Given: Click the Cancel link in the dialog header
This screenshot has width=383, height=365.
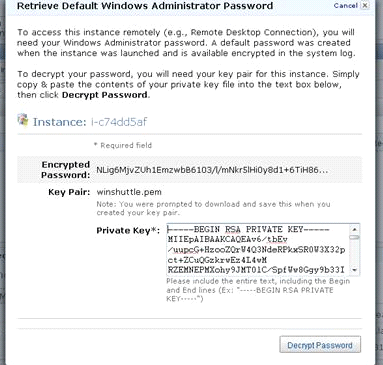Looking at the screenshot, I should 346,6.
